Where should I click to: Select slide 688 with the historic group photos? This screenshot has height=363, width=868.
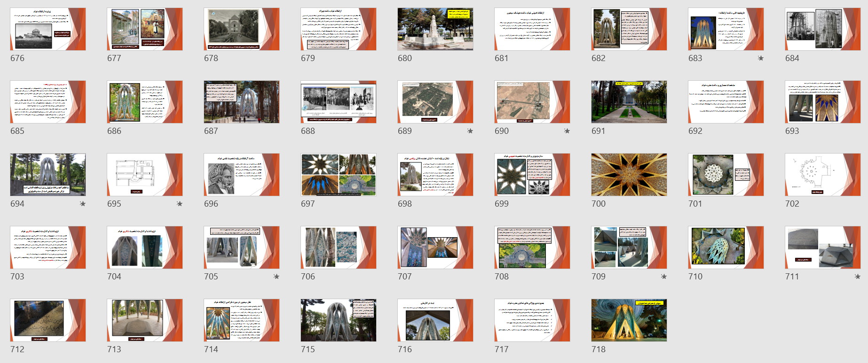pyautogui.click(x=338, y=102)
